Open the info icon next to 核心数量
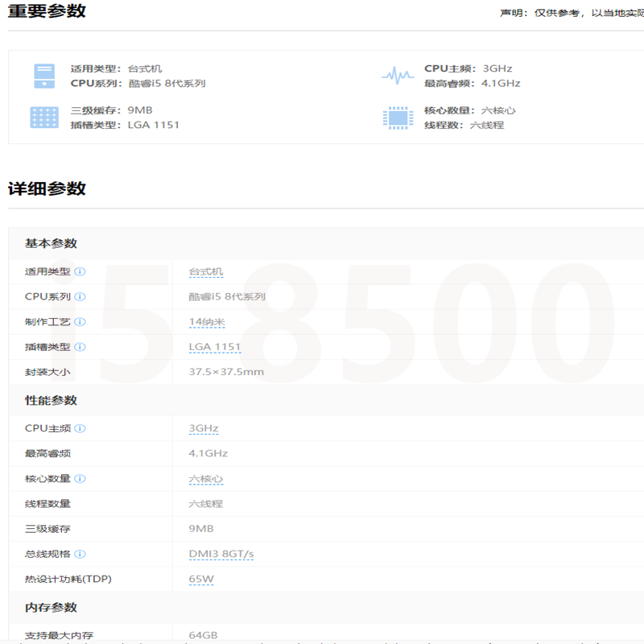The image size is (644, 644). tap(80, 478)
